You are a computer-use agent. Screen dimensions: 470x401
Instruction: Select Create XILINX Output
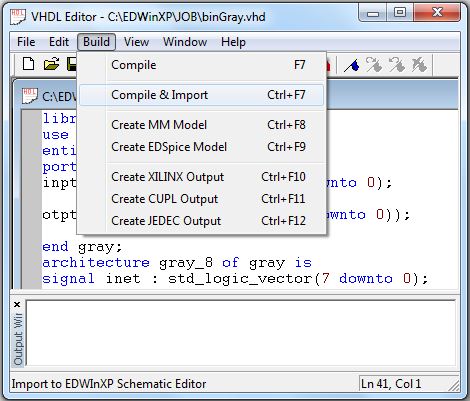coord(201,177)
